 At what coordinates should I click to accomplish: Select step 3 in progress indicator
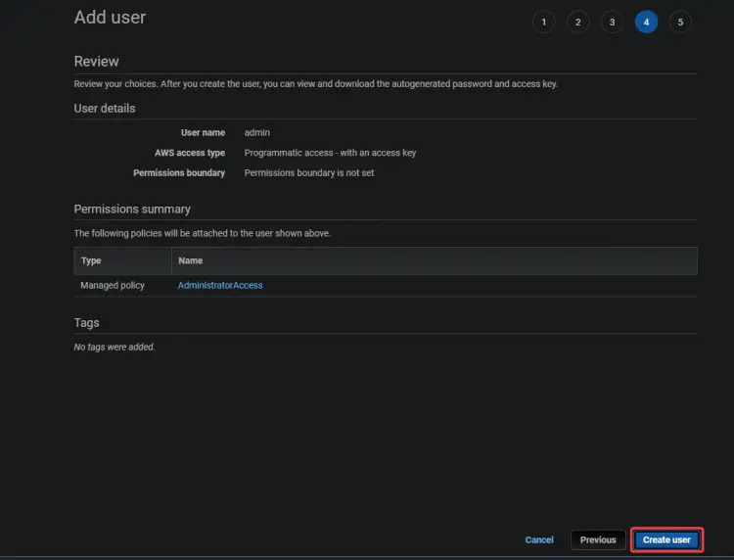612,22
